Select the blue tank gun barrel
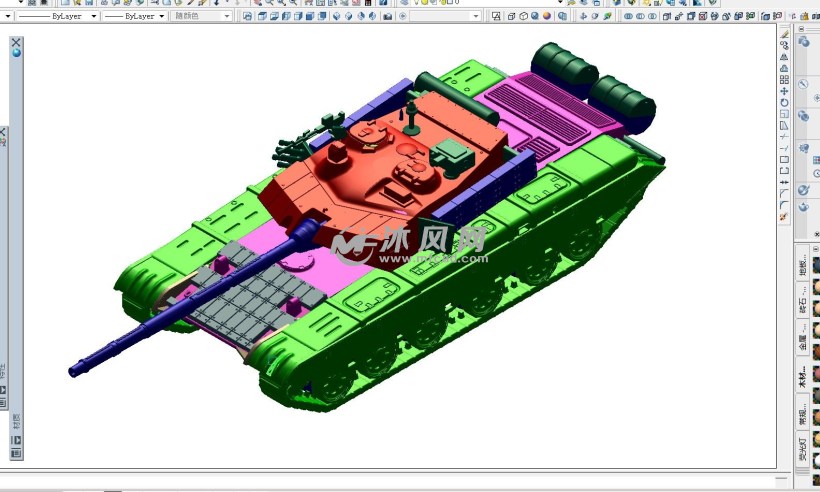 (x=193, y=298)
